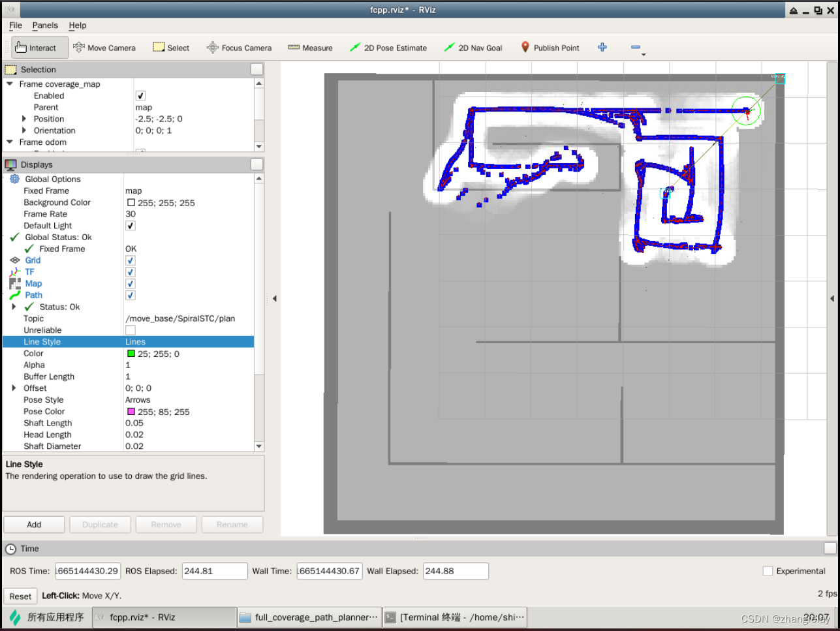840x631 pixels.
Task: Expand the Offset property
Action: click(x=14, y=388)
